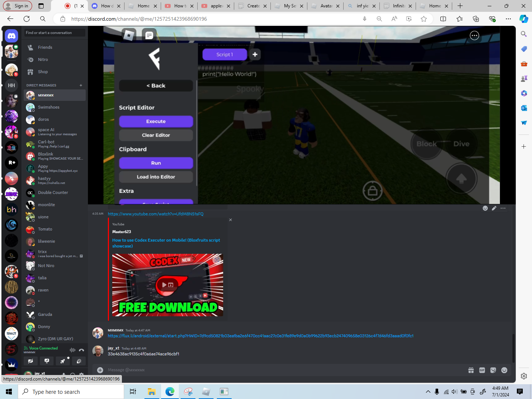Attach a file with plus button
Screen dimensions: 532x399
coord(100,370)
